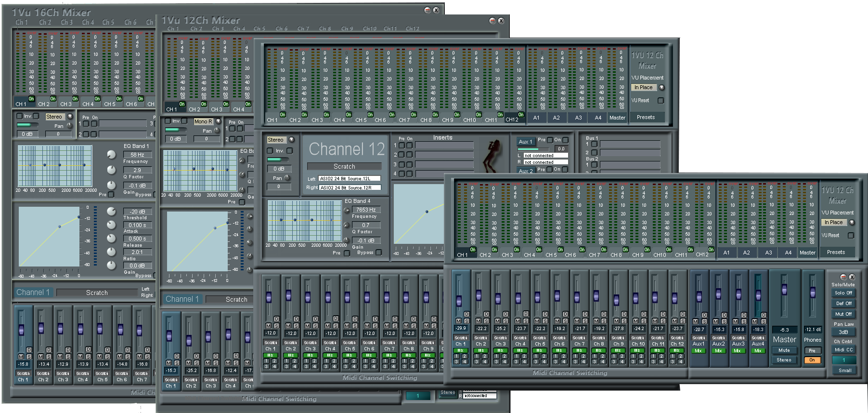Toggle the VU Reset checkbox in front mixer

851,236
